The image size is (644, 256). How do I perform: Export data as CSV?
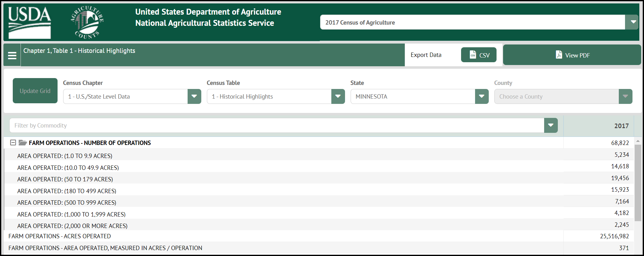(478, 55)
